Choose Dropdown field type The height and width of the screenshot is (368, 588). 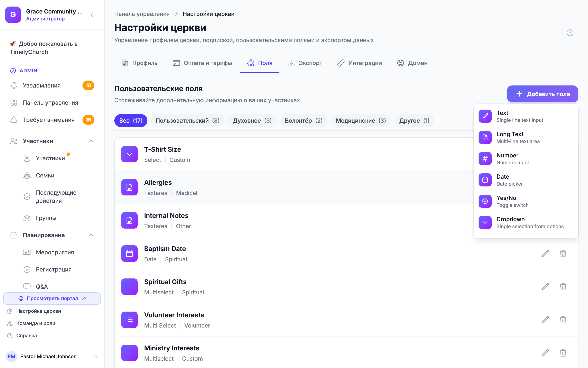pos(526,222)
